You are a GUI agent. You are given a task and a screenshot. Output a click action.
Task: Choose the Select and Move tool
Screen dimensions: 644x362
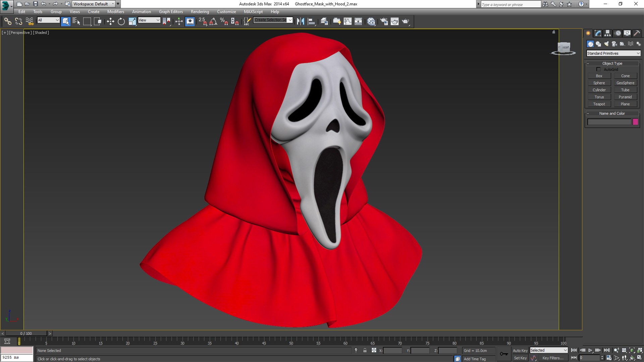(110, 21)
